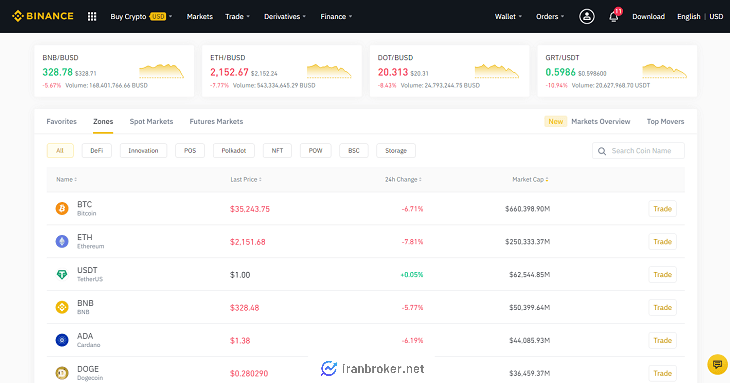Click the Ethereum coin icon
730x383 pixels.
[x=62, y=242]
